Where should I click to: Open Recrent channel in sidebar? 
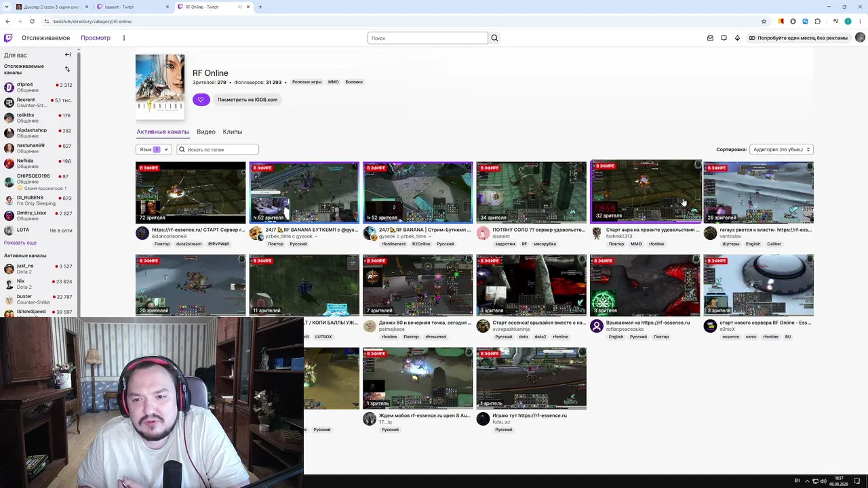[38, 102]
